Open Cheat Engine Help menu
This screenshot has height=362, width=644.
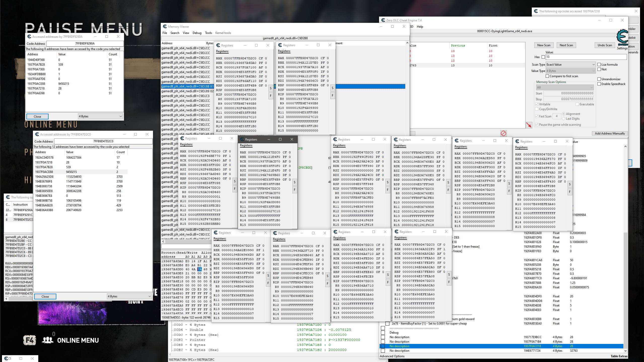[420, 27]
